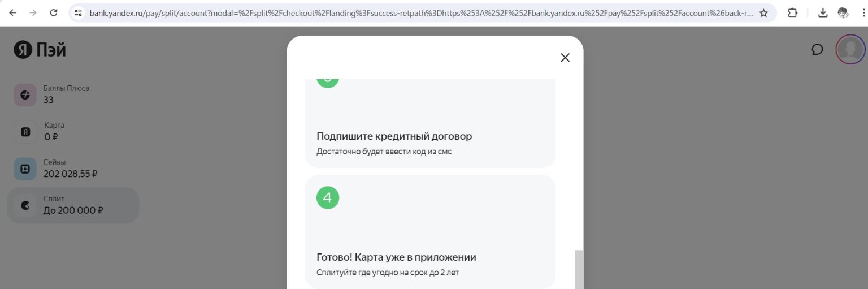868x289 pixels.
Task: Reload the page
Action: point(53,12)
